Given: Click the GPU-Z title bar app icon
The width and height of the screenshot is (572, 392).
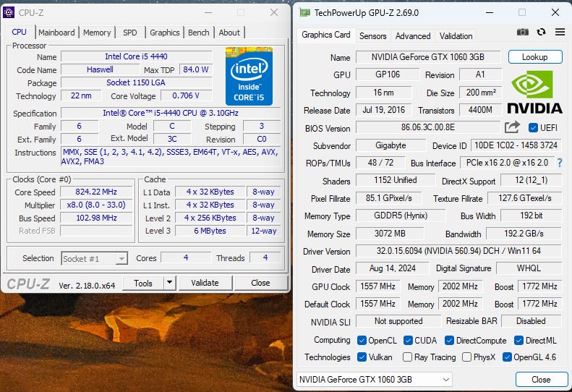Looking at the screenshot, I should pos(304,13).
